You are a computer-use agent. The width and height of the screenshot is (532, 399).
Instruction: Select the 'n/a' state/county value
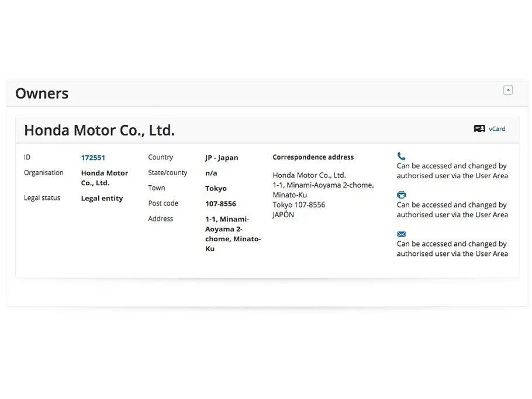211,174
